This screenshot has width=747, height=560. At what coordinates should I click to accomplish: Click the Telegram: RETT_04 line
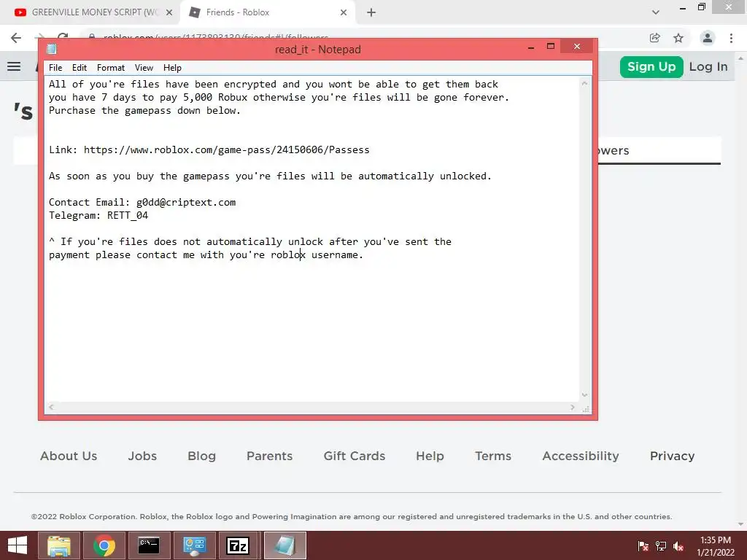[x=98, y=215]
